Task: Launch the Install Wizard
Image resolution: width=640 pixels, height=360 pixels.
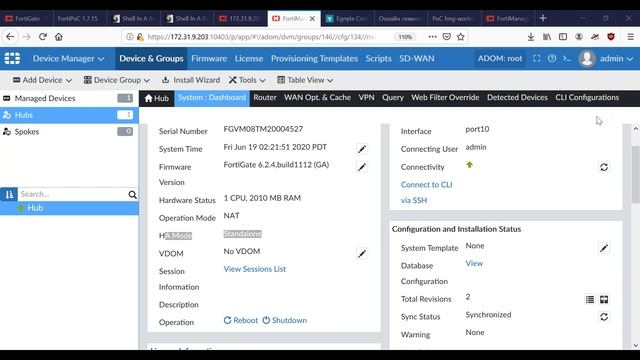Action: tap(191, 80)
